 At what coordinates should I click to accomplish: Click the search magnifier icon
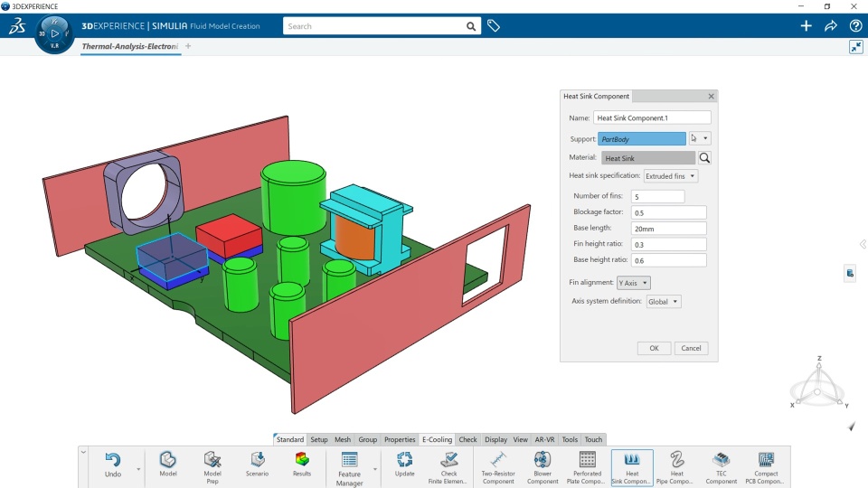click(x=470, y=26)
